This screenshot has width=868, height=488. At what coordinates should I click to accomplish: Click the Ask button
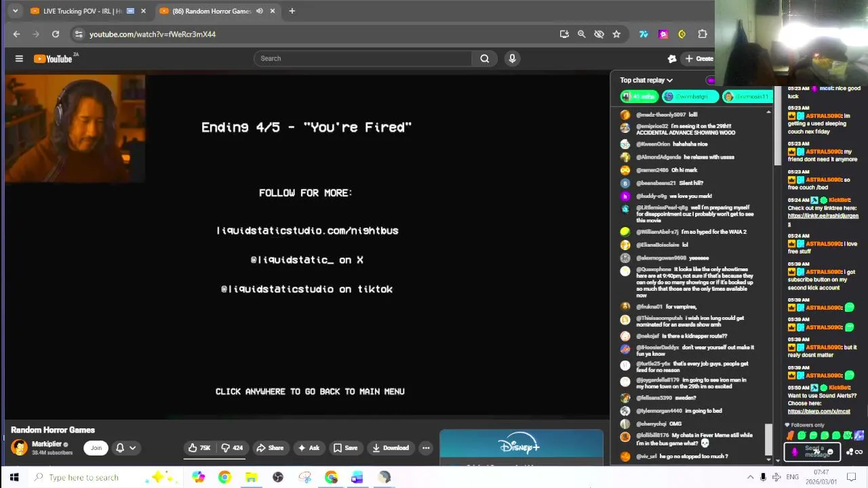[x=309, y=448]
